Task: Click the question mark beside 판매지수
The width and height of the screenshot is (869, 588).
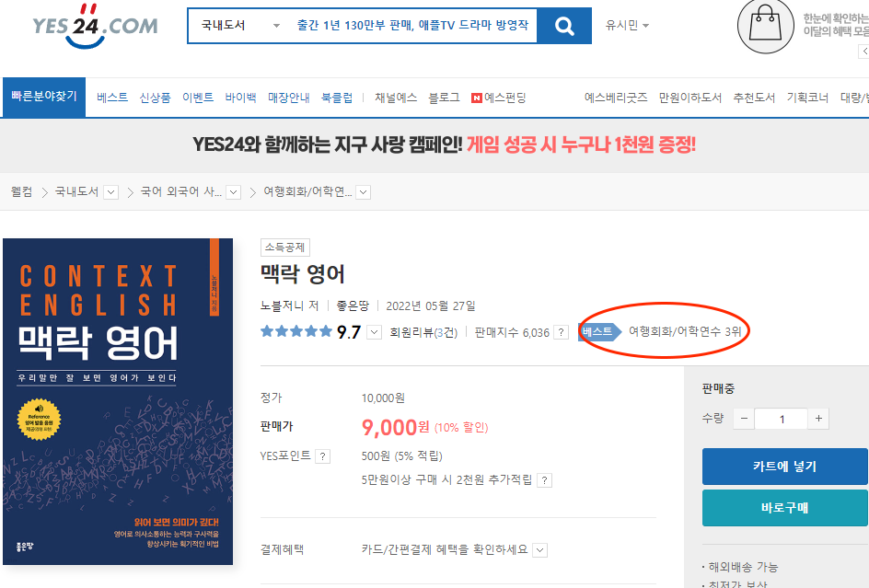Action: pos(562,332)
